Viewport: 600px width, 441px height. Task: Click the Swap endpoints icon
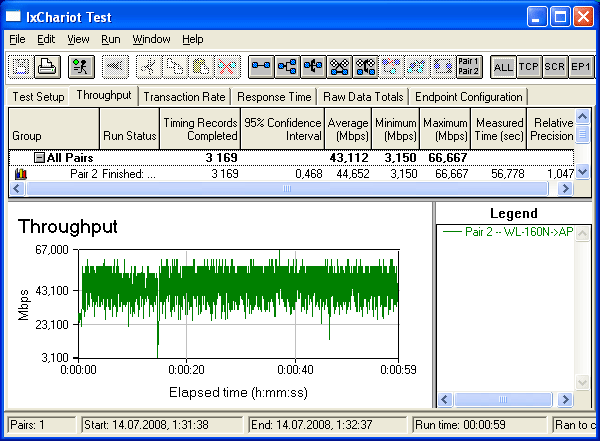tap(417, 67)
